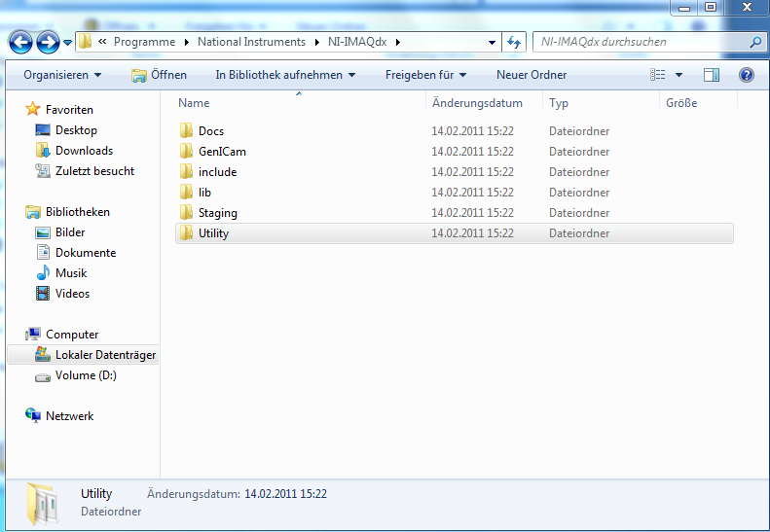Select Favoriten in navigation pane
The width and height of the screenshot is (770, 532).
(x=69, y=110)
